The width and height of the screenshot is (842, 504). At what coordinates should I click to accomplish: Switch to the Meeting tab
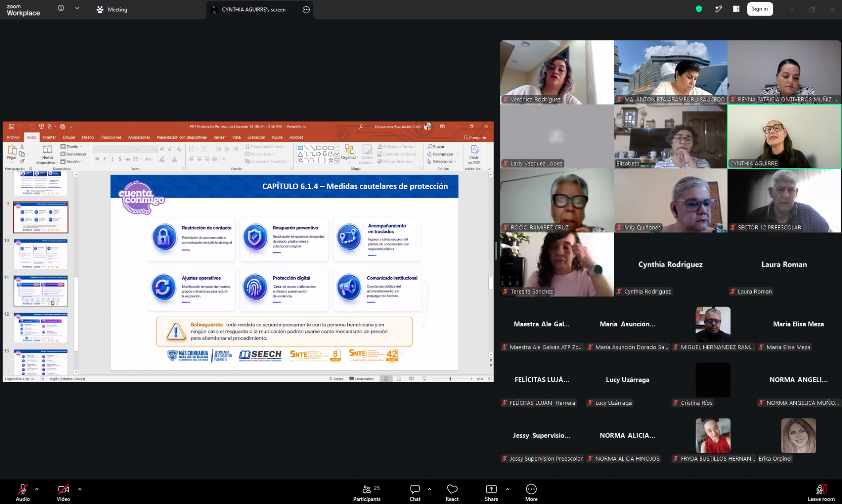point(112,9)
